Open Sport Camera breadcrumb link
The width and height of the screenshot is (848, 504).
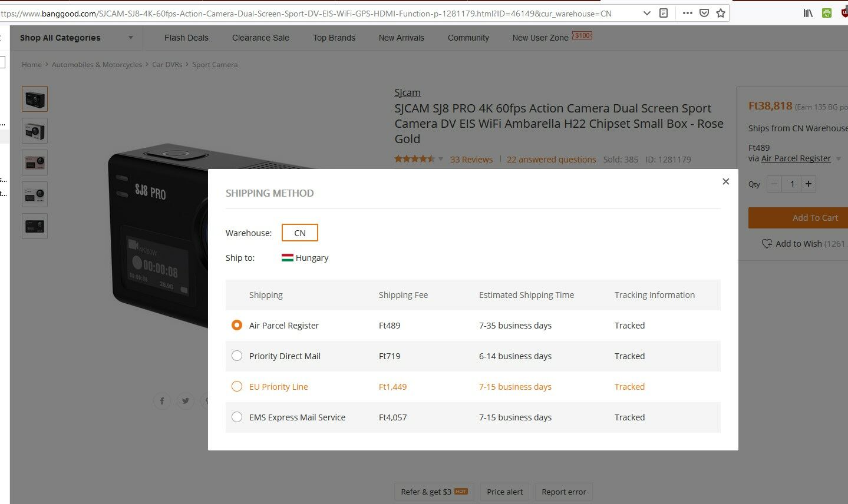point(215,65)
